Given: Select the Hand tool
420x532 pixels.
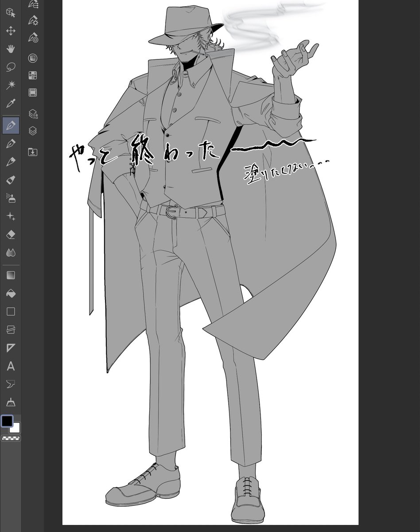Looking at the screenshot, I should [x=11, y=49].
